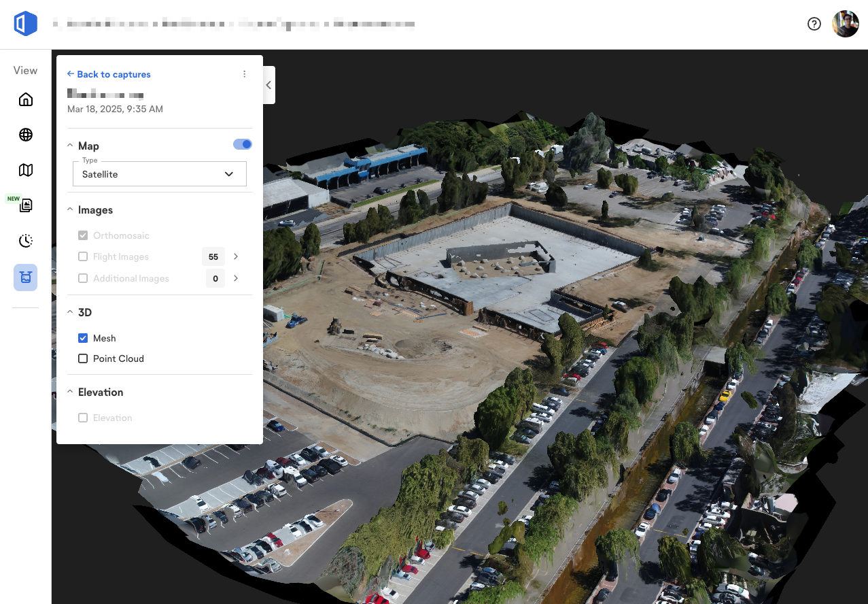The image size is (868, 604).
Task: Collapse the Images section
Action: (71, 210)
